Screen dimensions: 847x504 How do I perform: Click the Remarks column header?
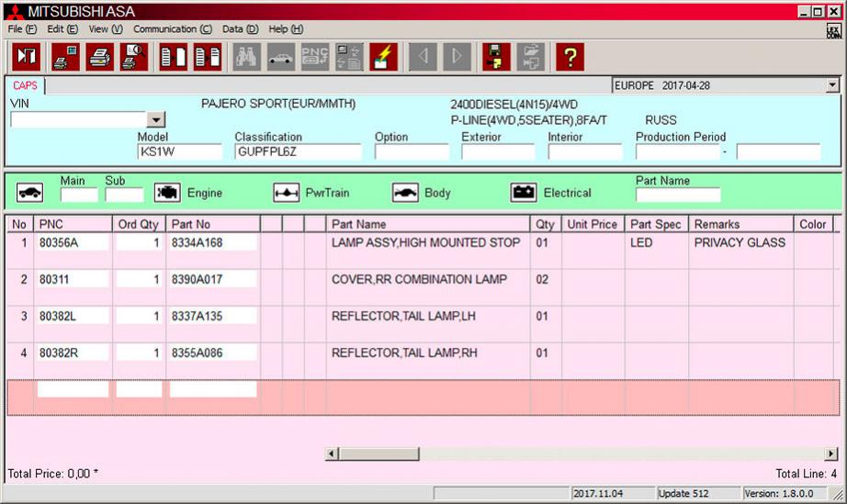coord(741,225)
